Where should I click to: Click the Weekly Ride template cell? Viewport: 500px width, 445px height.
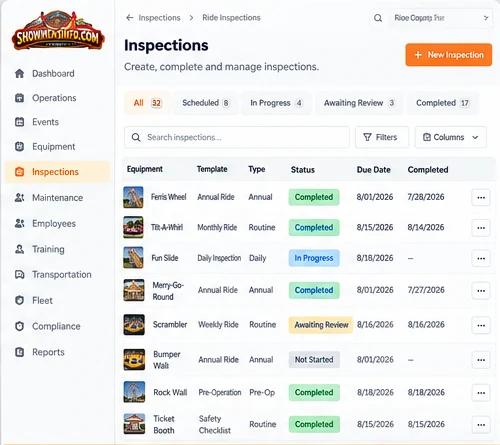[218, 324]
